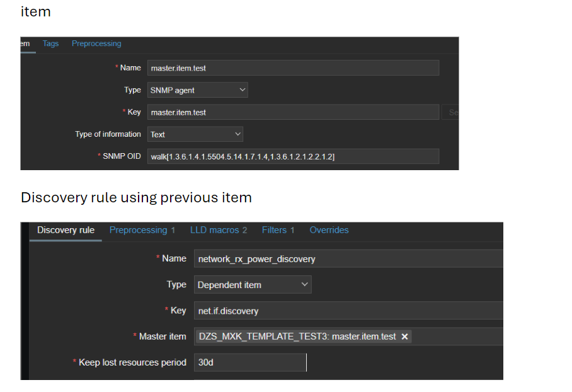This screenshot has width=572, height=392.
Task: Click the net.if.discovery Key field
Action: [x=348, y=311]
